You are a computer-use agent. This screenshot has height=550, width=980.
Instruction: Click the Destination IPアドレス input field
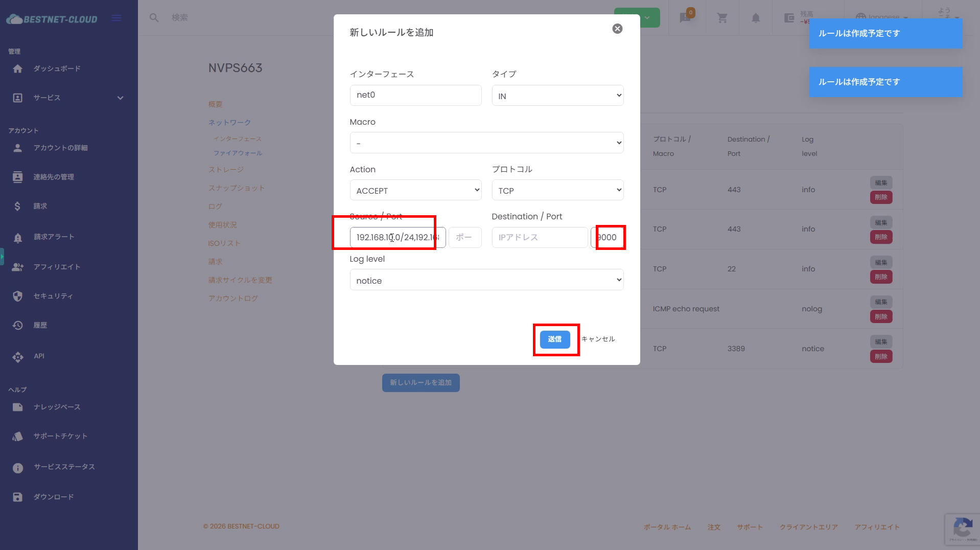click(540, 238)
